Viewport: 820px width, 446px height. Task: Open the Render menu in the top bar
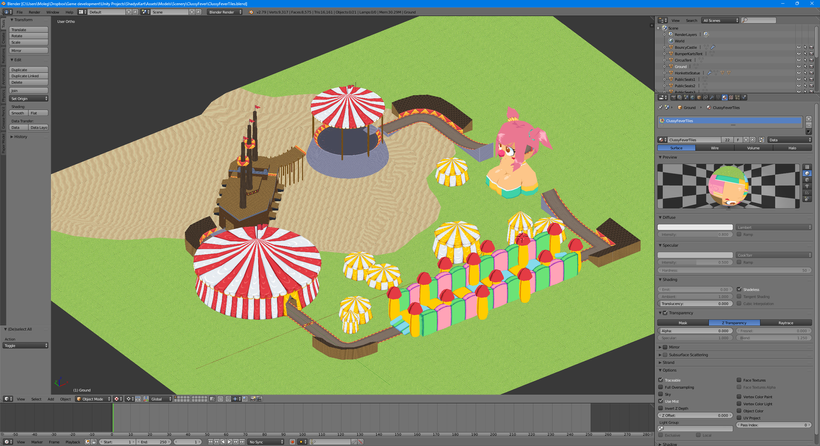pos(34,12)
